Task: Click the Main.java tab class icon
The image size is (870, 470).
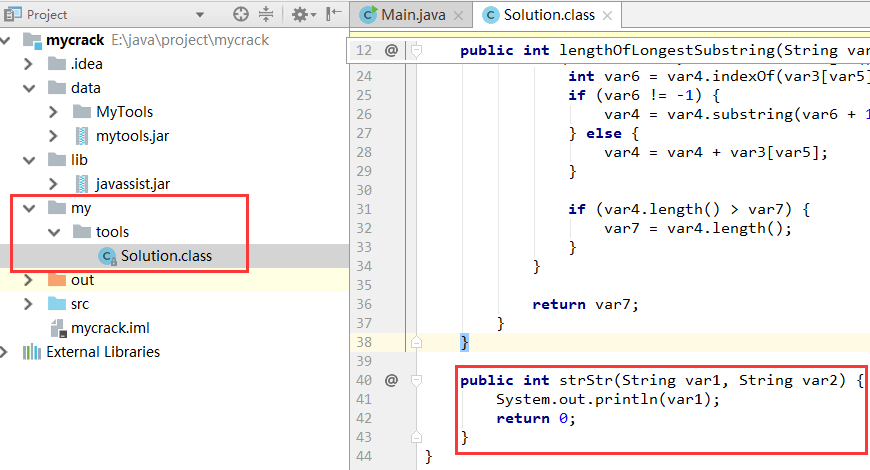Action: pos(368,15)
